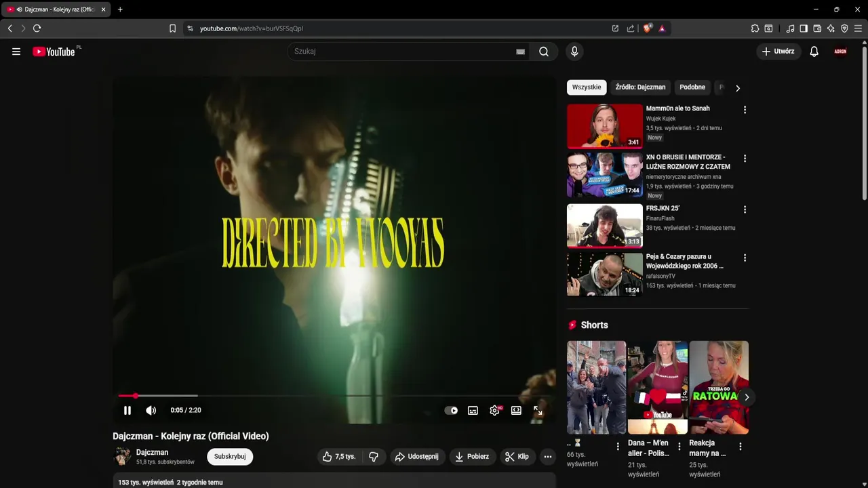Viewport: 868px width, 488px height.
Task: Bookmark this page in the browser
Action: 172,28
